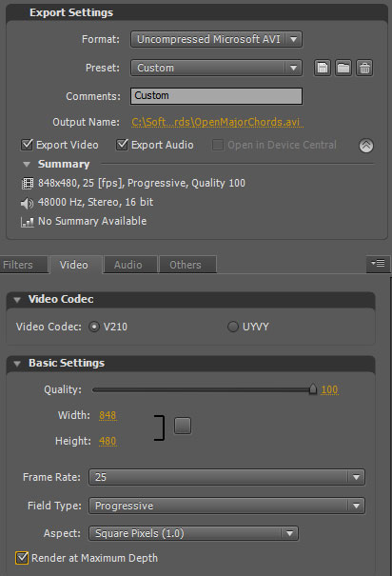Select the V210 video codec option

(x=94, y=327)
